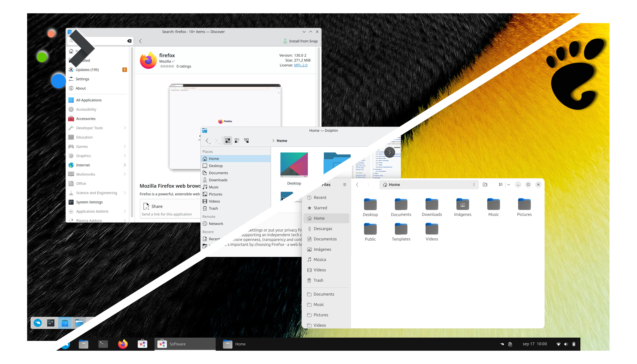The height and width of the screenshot is (364, 637).
Task: Click the search icon in GNOME Files
Action: (485, 185)
